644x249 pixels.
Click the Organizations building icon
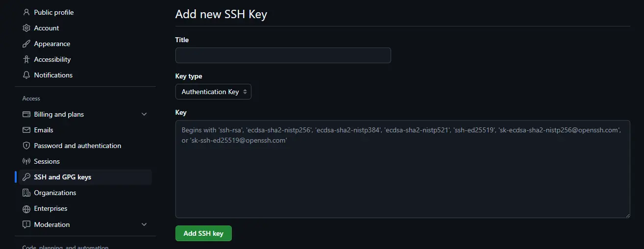click(x=26, y=193)
